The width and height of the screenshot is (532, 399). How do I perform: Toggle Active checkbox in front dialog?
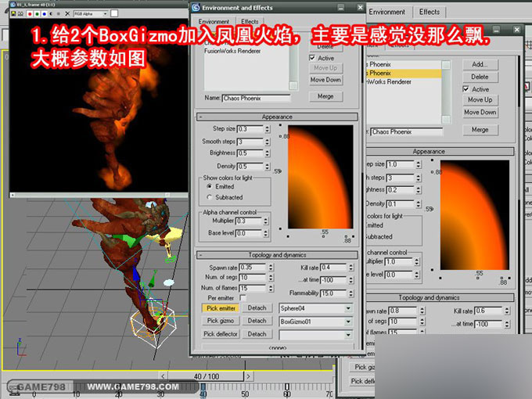(312, 58)
